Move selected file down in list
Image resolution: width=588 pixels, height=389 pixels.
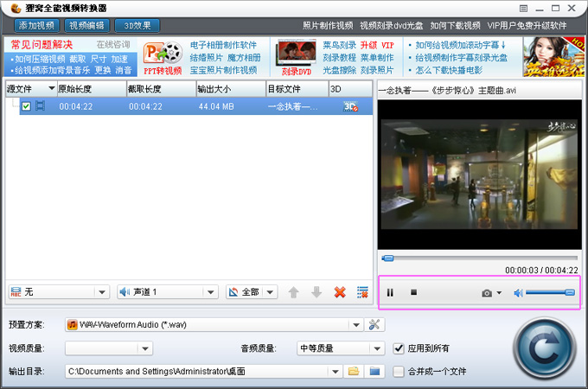[x=316, y=292]
